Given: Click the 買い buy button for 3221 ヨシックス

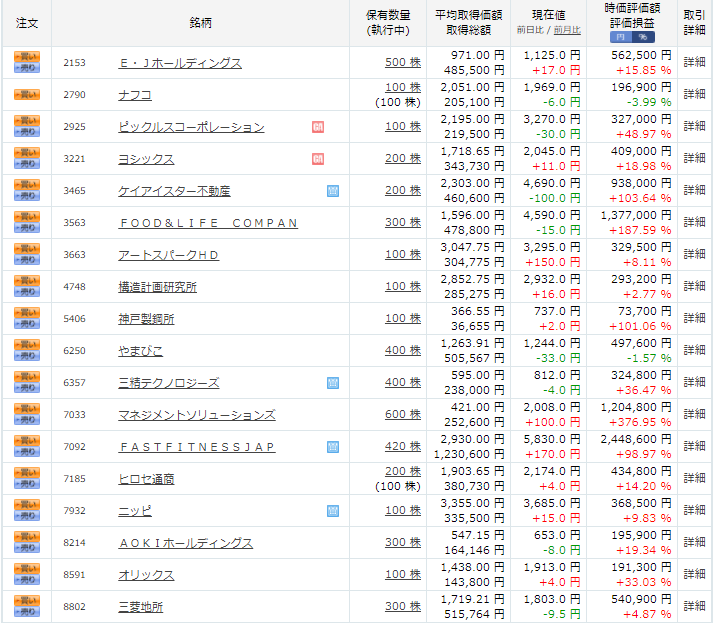Looking at the screenshot, I should coord(27,153).
